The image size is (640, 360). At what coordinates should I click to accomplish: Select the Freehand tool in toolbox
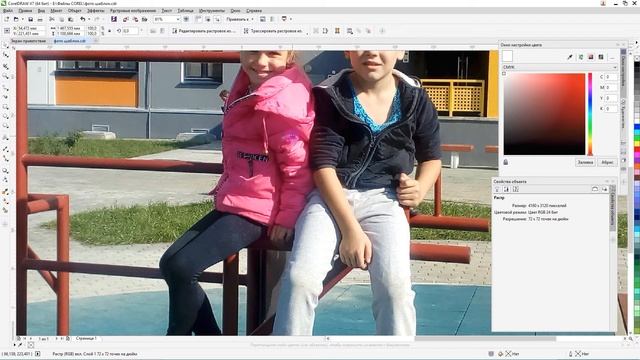click(6, 87)
